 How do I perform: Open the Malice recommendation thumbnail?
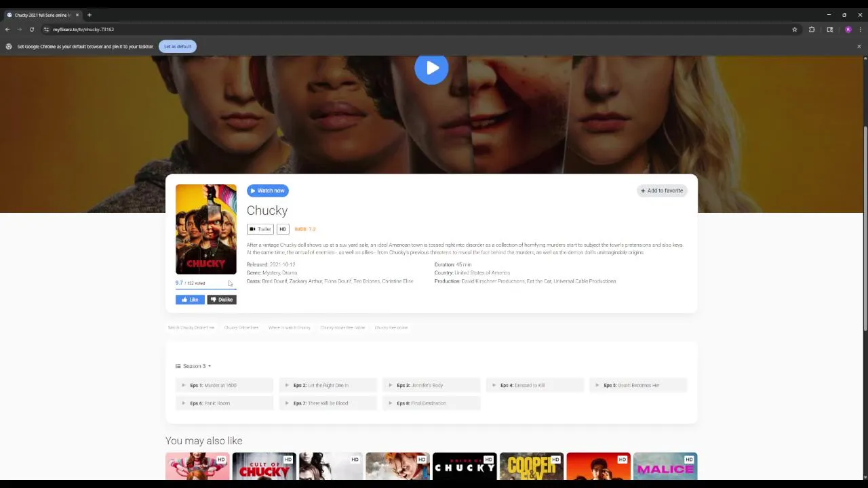(x=665, y=466)
